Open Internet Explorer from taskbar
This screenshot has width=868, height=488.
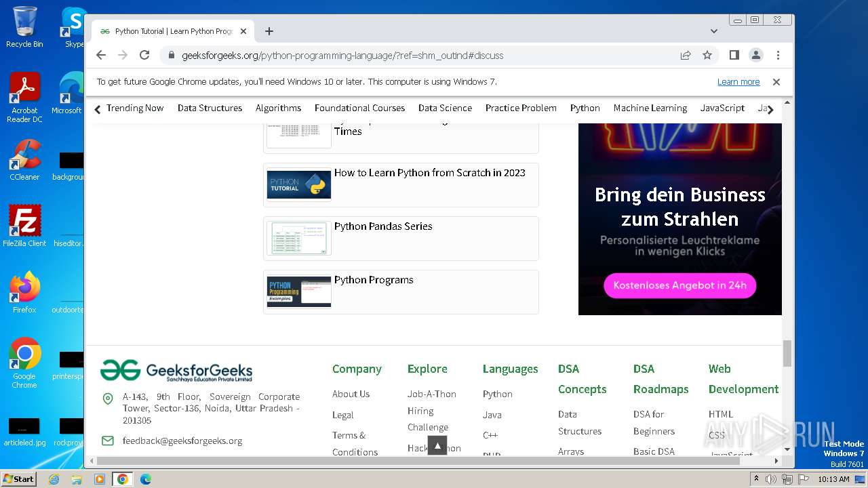coord(54,479)
